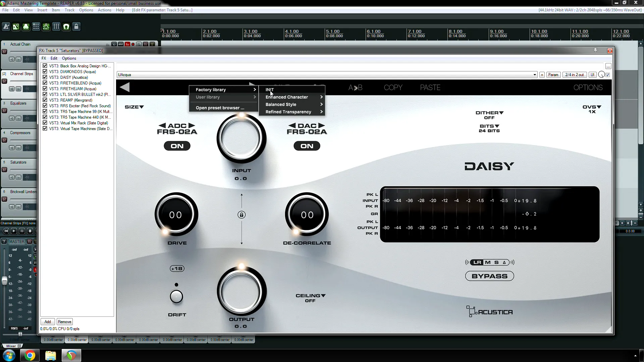
Task: Open the Options menu in FX window
Action: point(69,58)
